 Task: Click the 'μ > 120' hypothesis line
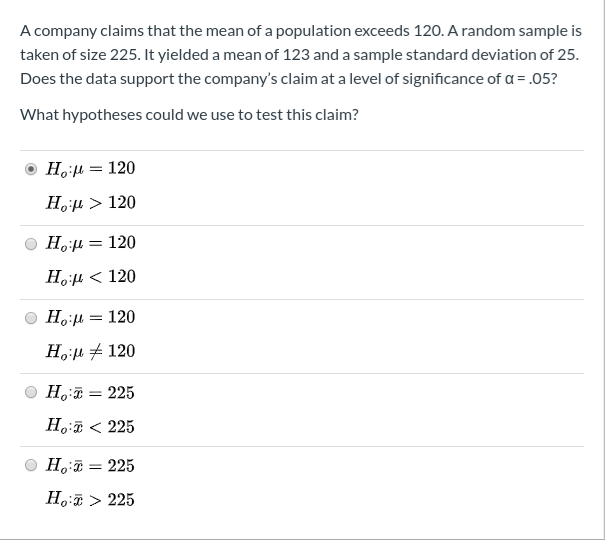point(91,203)
